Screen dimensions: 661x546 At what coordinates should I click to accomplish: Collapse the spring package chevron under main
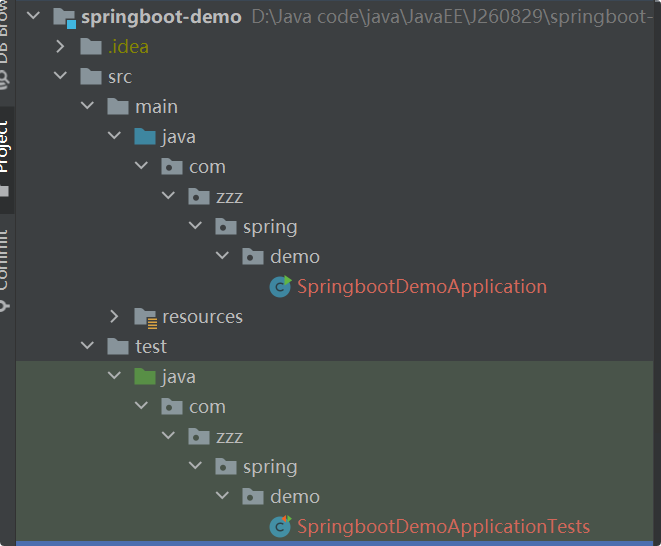(x=195, y=226)
